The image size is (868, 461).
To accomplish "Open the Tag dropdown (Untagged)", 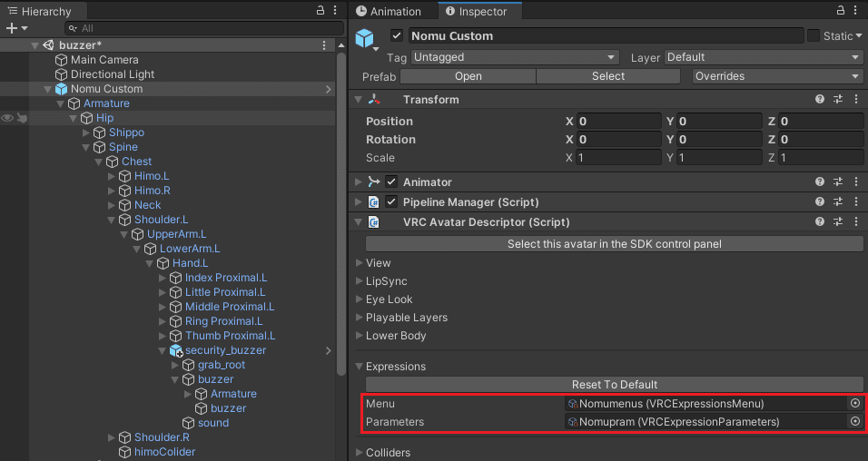I will coord(514,57).
